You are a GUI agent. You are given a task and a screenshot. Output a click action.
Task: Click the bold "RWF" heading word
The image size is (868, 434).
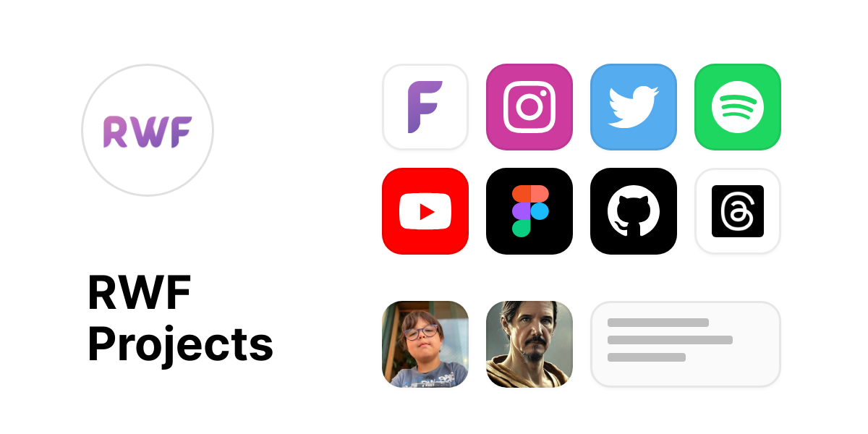(x=140, y=293)
